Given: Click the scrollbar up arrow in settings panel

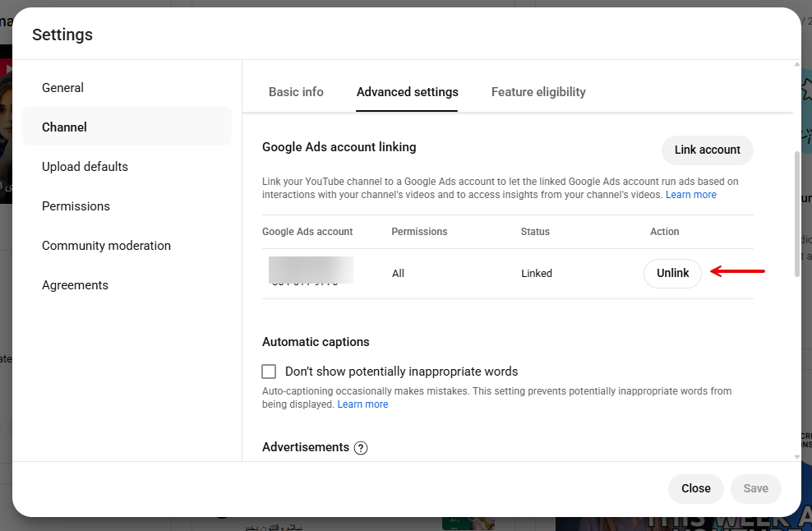Looking at the screenshot, I should 796,65.
